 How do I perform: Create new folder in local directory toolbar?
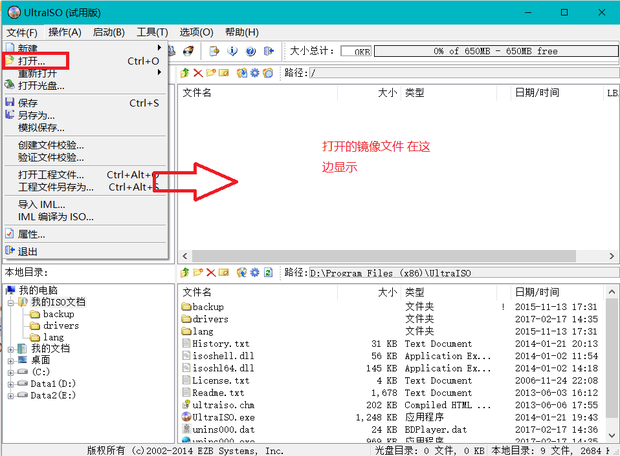(x=198, y=272)
